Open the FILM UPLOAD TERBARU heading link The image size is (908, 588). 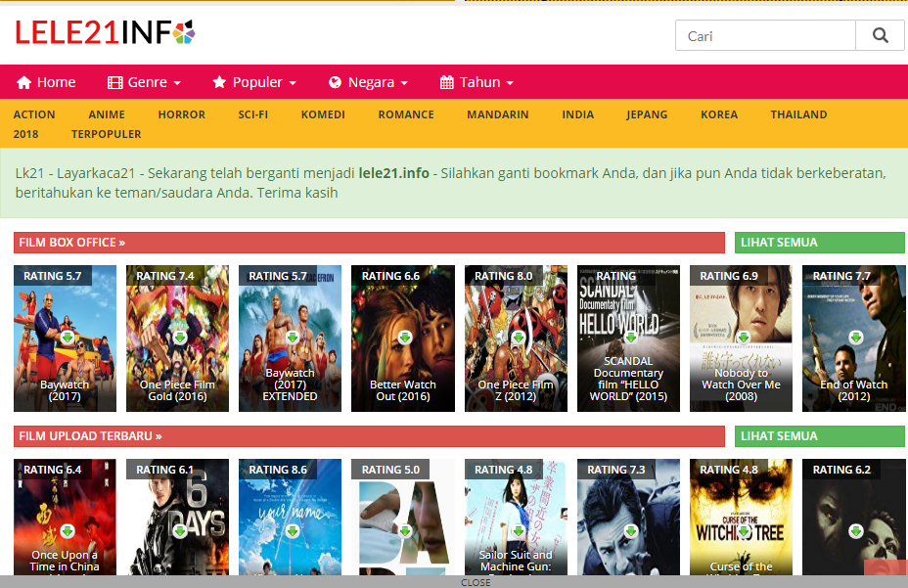point(90,435)
